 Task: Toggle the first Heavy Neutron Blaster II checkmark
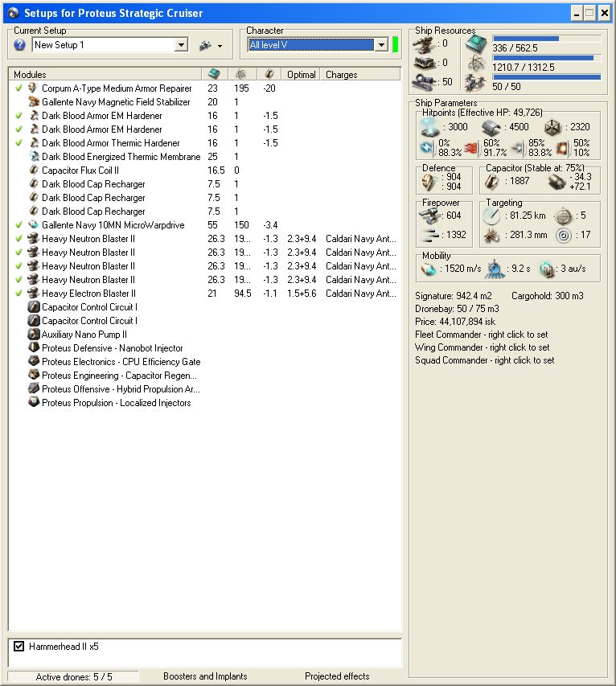(18, 238)
